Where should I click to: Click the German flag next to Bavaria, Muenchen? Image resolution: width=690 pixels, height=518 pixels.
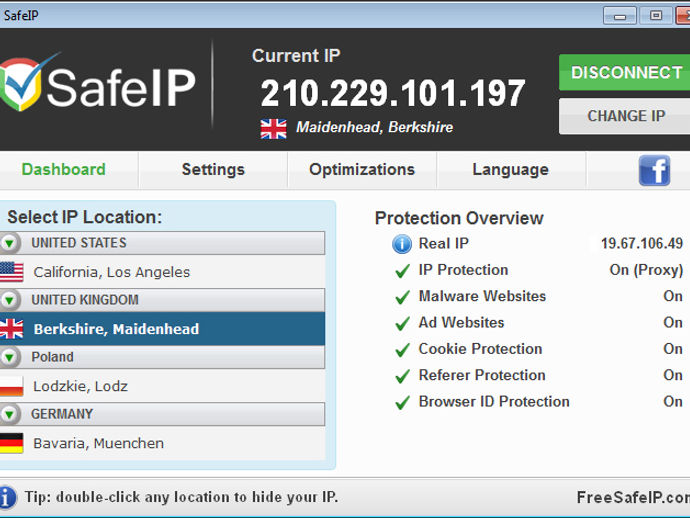coord(11,443)
